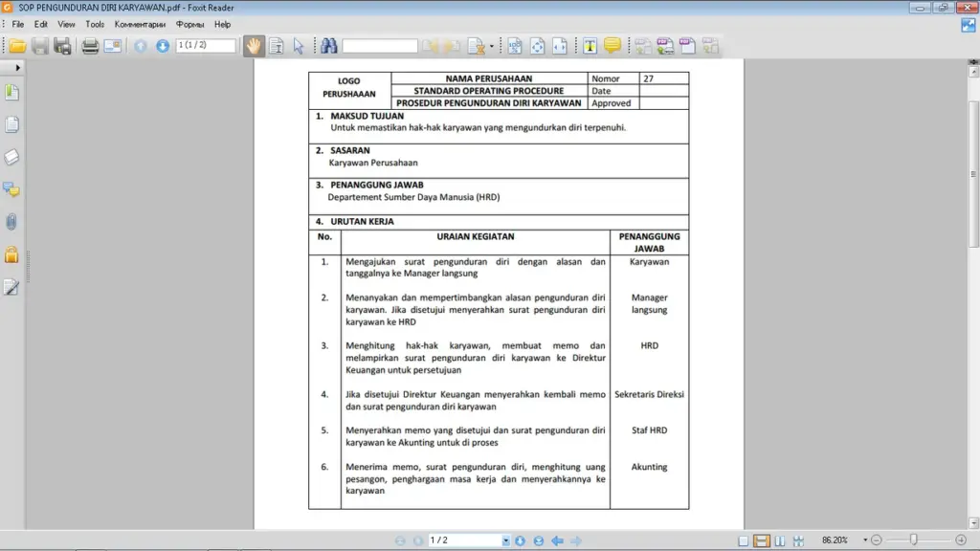Screen dimensions: 980x551
Task: Click status bar first page button
Action: (400, 541)
